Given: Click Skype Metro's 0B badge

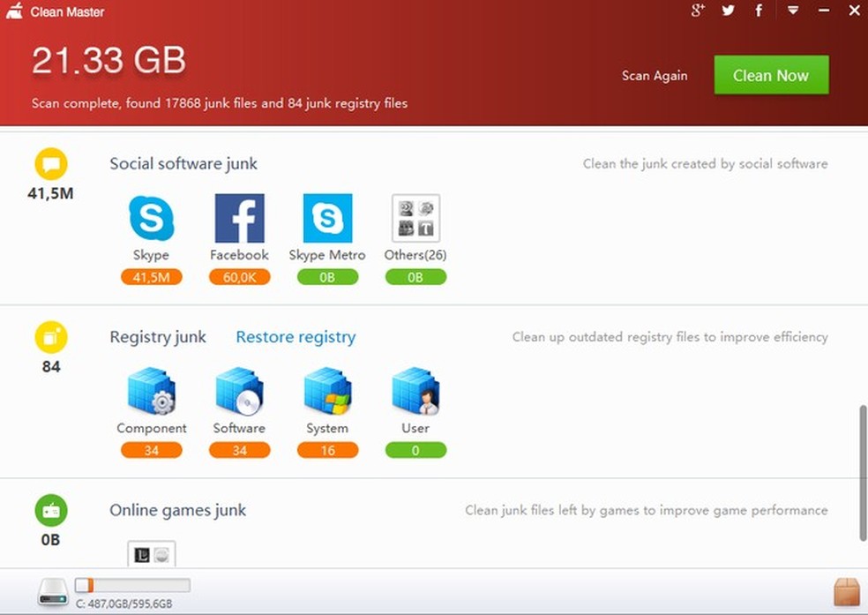Looking at the screenshot, I should [327, 277].
